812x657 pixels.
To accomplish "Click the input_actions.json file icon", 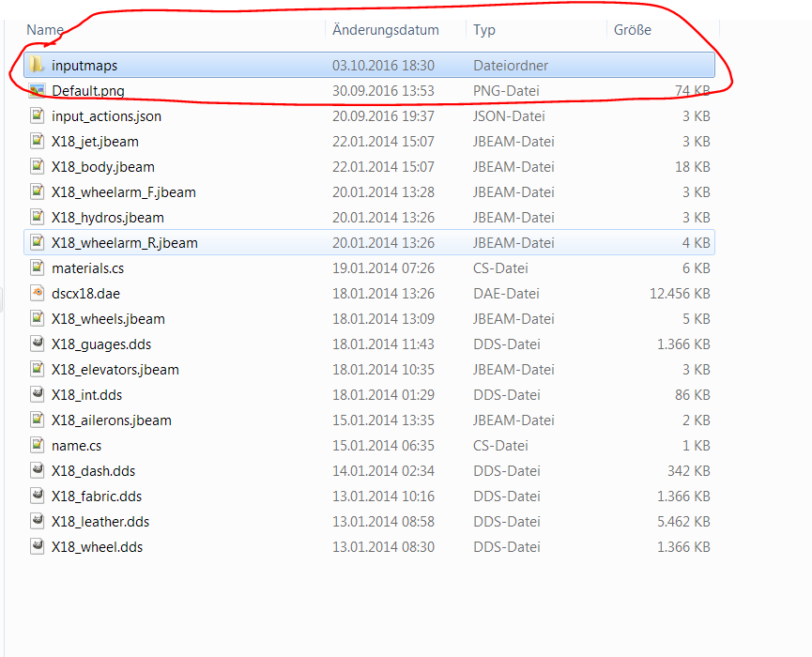I will tap(37, 115).
